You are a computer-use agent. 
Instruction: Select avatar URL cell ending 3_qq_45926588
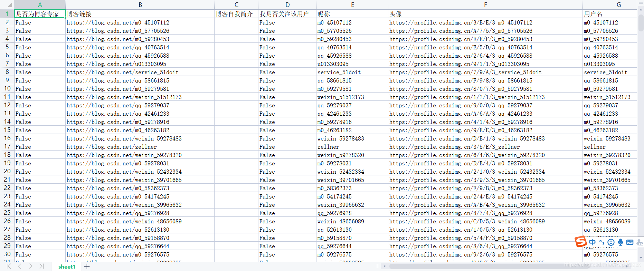point(485,56)
